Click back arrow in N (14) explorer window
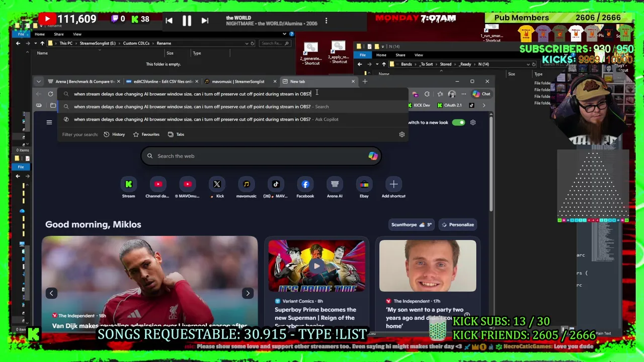644x362 pixels. pyautogui.click(x=360, y=64)
